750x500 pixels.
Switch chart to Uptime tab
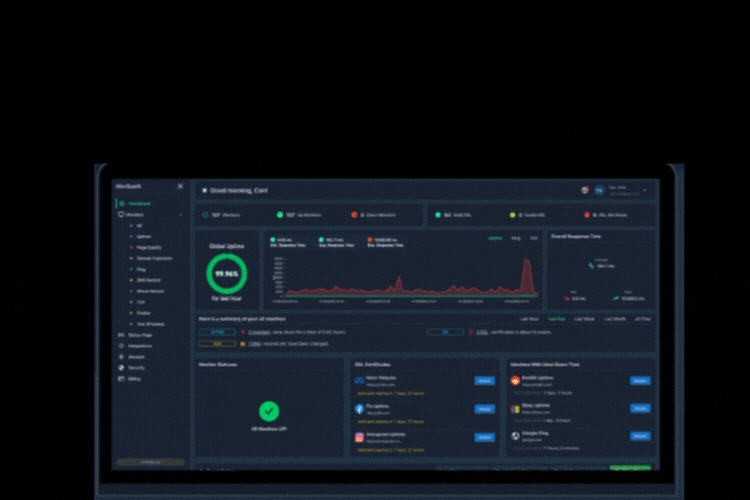coord(495,238)
